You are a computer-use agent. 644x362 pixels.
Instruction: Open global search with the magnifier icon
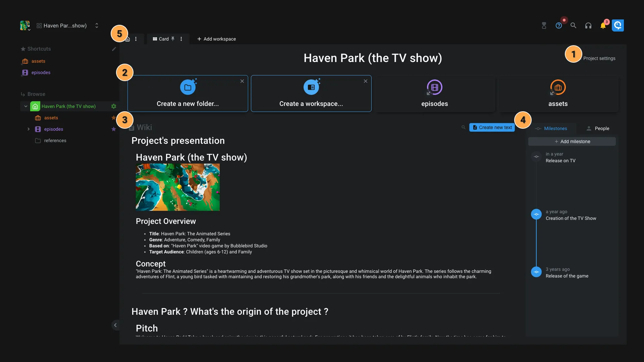[573, 25]
